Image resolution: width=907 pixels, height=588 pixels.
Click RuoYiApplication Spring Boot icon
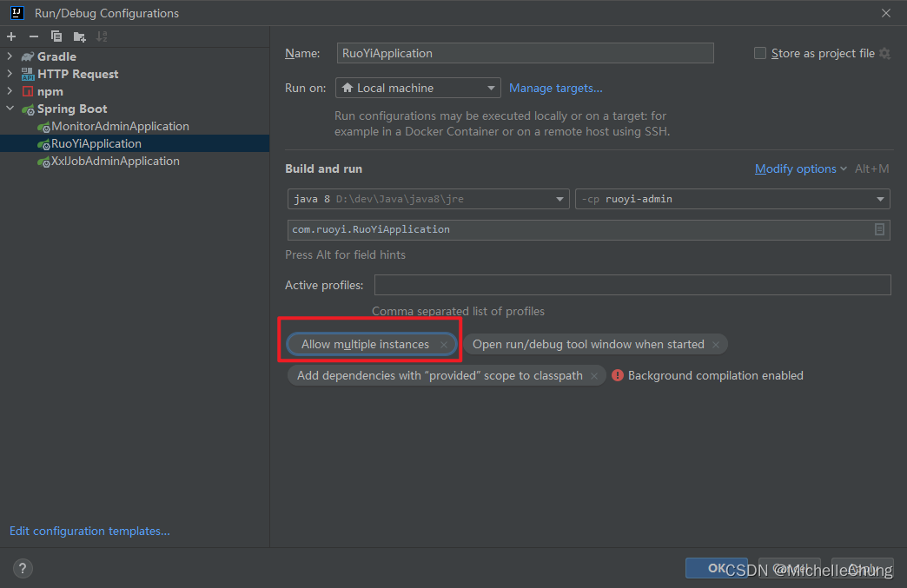point(43,144)
